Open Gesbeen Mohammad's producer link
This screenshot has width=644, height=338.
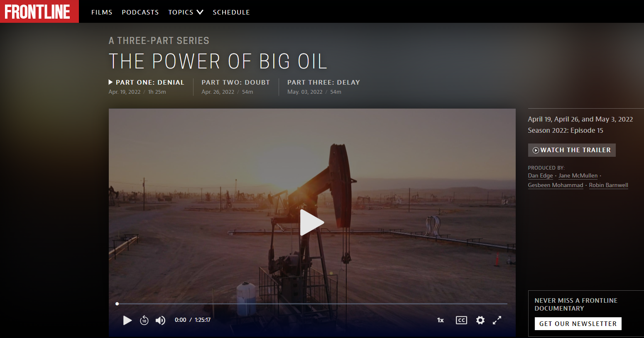tap(555, 185)
